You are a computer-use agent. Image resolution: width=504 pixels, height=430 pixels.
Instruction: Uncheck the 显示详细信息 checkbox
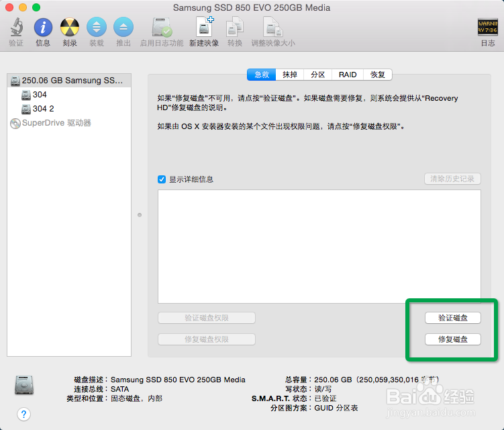(162, 179)
